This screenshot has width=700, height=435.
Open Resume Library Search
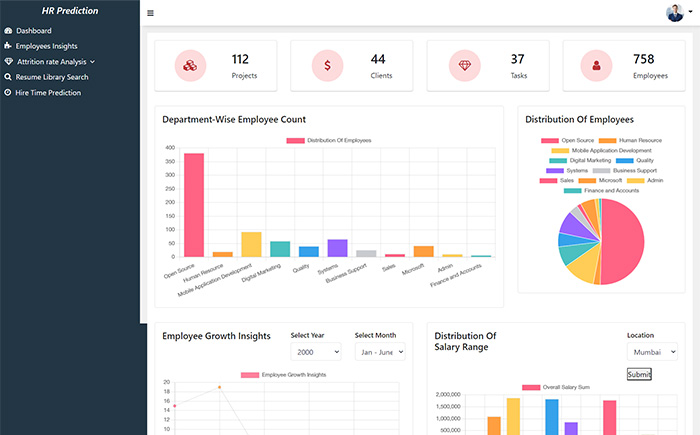point(52,77)
